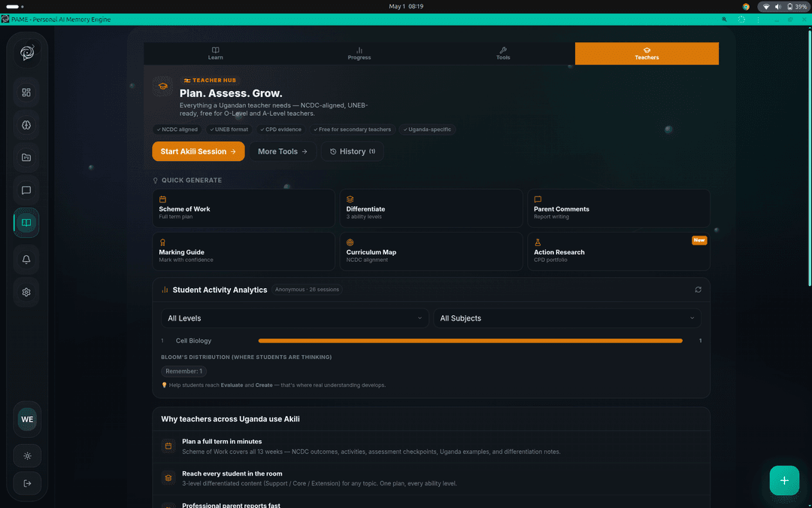812x508 pixels.
Task: Switch to the Progress tab
Action: (359, 53)
